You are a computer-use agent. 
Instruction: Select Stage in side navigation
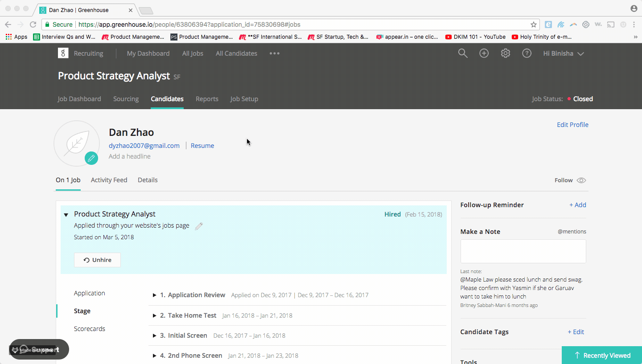(x=82, y=311)
